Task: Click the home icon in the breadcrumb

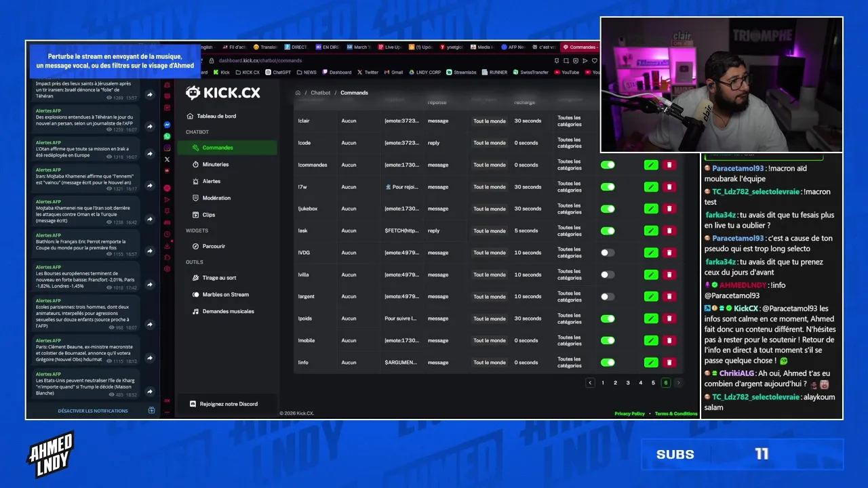Action: [298, 93]
